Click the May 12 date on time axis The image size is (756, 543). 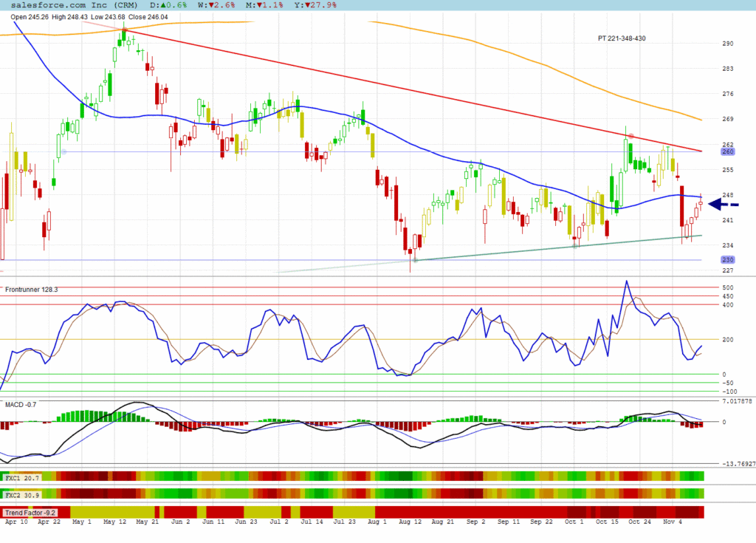pyautogui.click(x=114, y=522)
